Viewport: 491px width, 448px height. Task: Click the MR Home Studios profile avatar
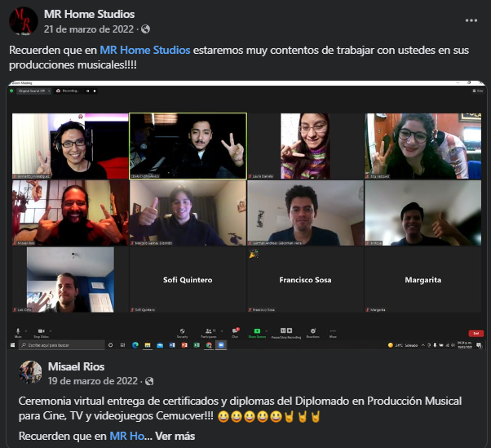24,20
